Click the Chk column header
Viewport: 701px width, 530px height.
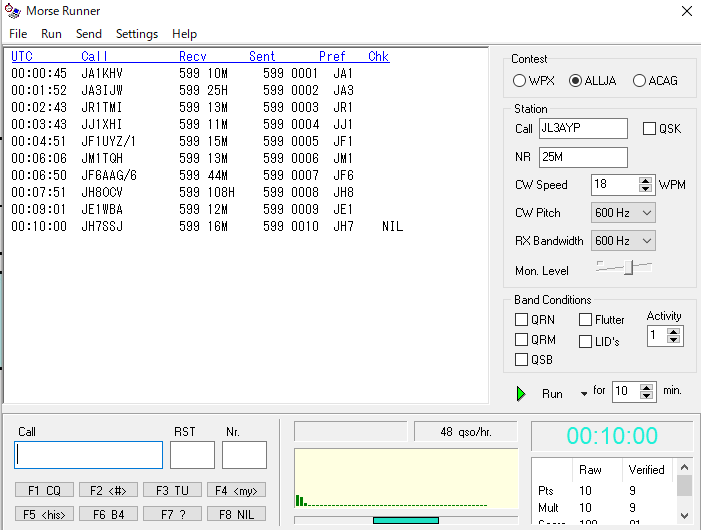click(378, 56)
